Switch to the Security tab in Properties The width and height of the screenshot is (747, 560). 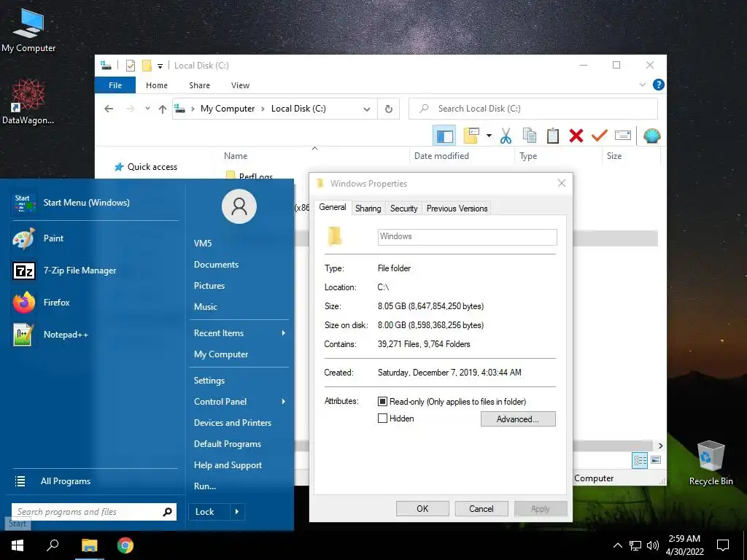(403, 209)
